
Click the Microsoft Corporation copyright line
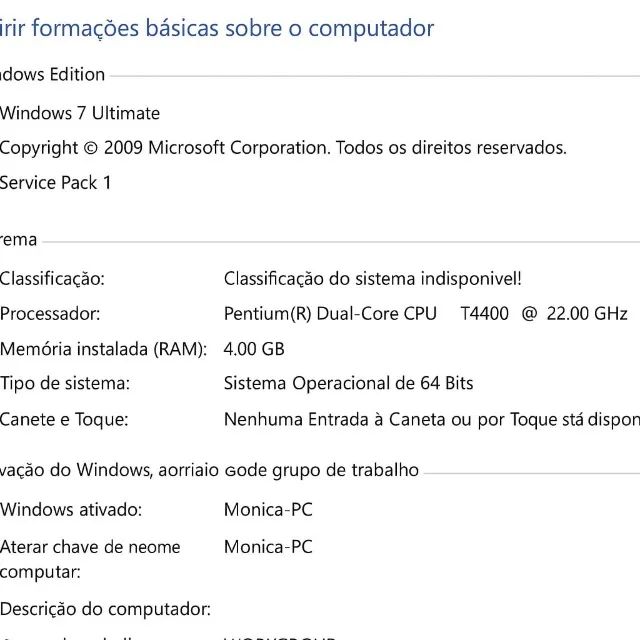(x=283, y=148)
